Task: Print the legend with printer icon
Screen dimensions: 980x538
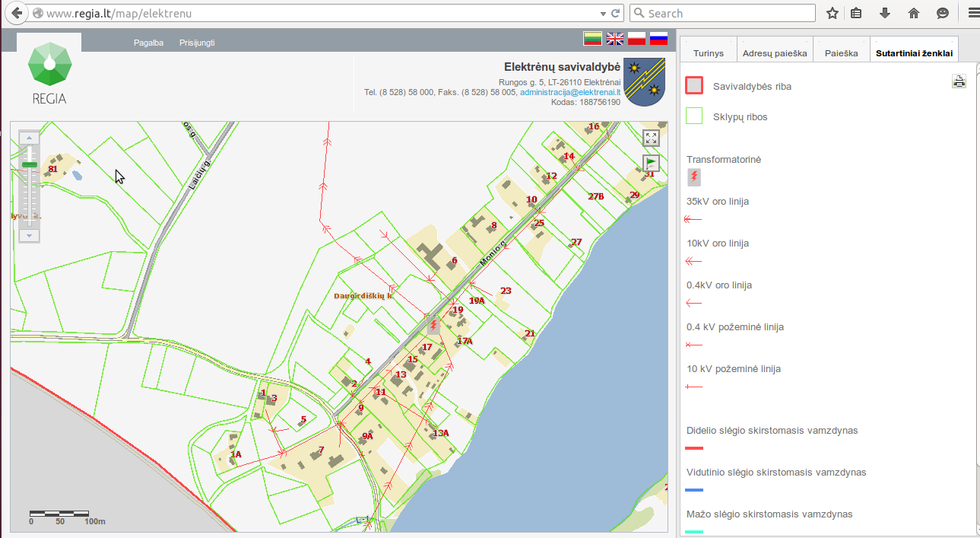Action: pyautogui.click(x=959, y=81)
